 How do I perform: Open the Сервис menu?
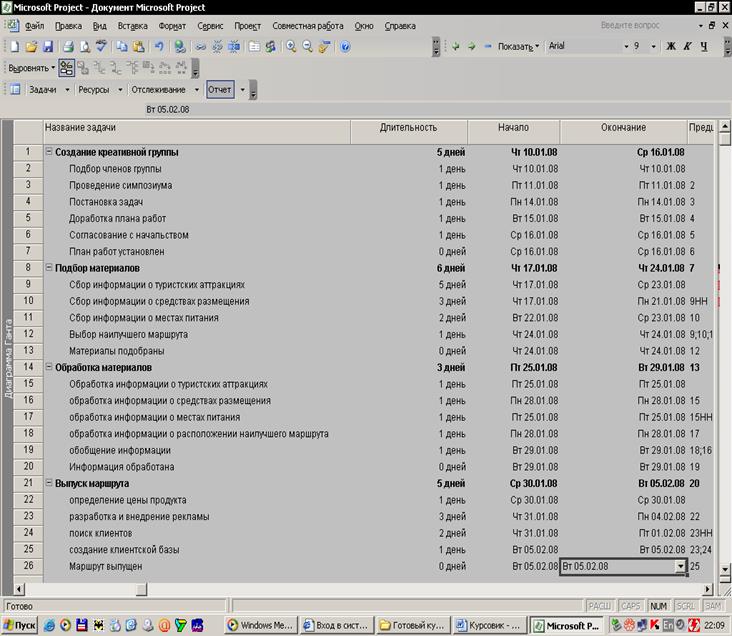[x=210, y=25]
